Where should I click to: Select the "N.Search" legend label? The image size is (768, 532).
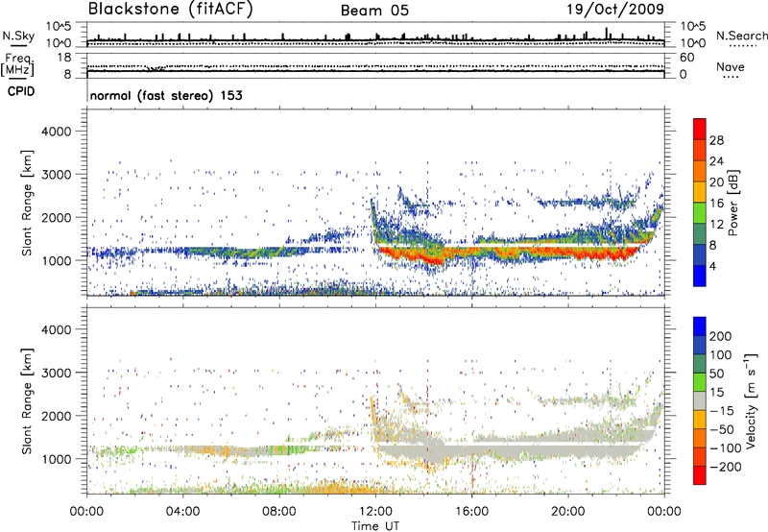point(741,36)
